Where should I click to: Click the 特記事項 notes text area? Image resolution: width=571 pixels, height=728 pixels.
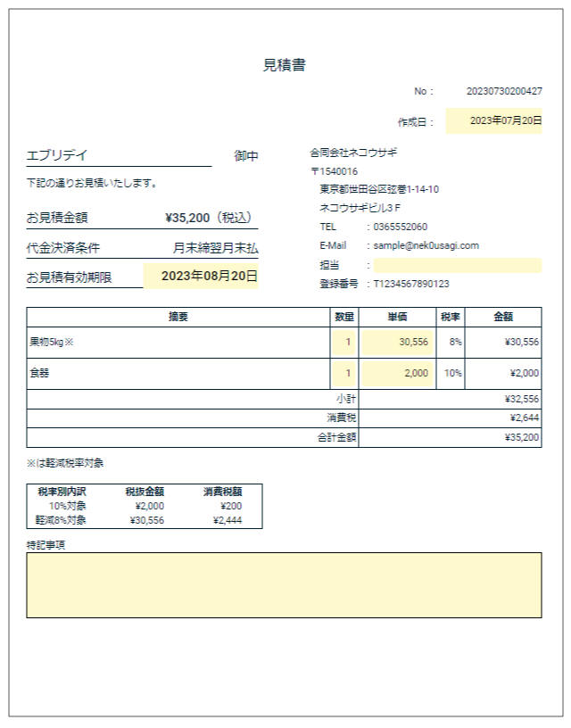284,585
